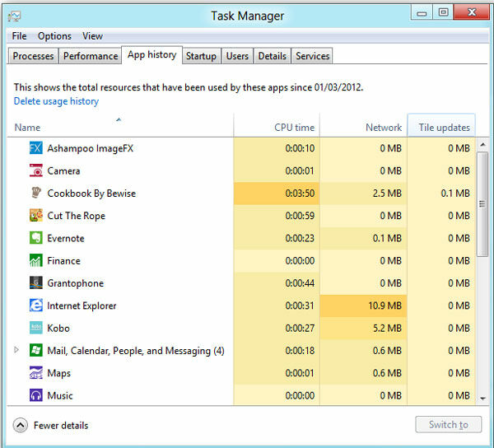Switch to the Details tab
The image size is (494, 448).
[273, 56]
